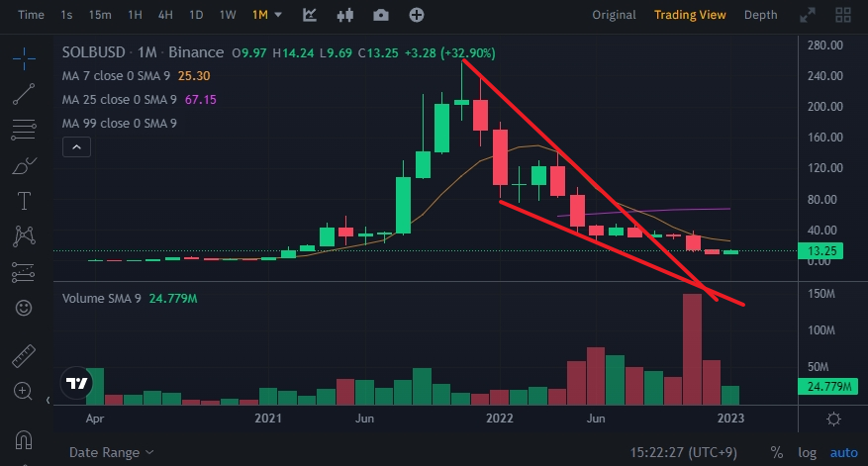
Task: Switch to the Original chart tab
Action: tap(614, 15)
